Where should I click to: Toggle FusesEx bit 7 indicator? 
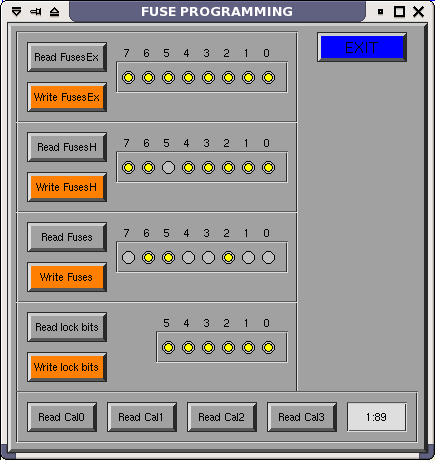pos(128,78)
